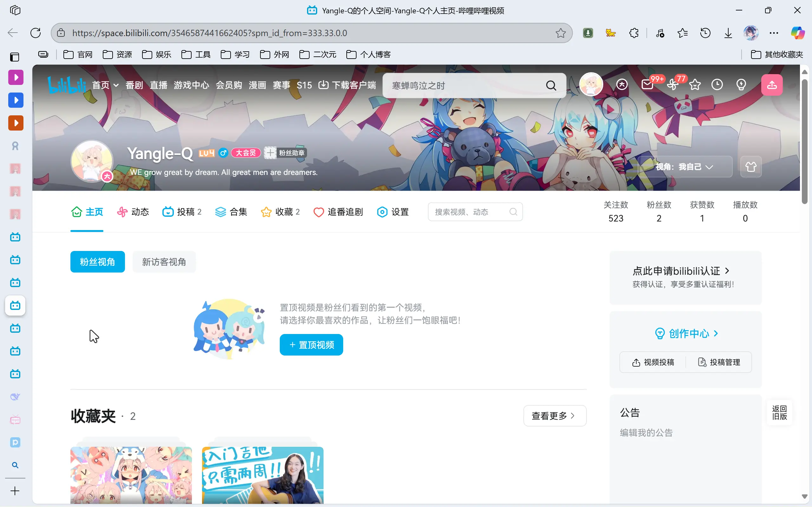Click the bilibili upload icon button
Viewport: 812px width, 507px height.
click(771, 85)
